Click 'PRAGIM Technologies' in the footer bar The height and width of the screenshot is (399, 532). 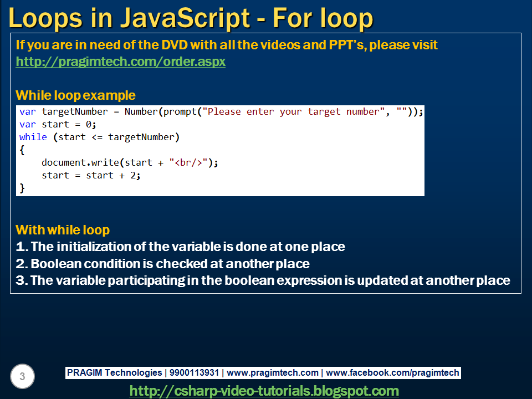coord(114,372)
